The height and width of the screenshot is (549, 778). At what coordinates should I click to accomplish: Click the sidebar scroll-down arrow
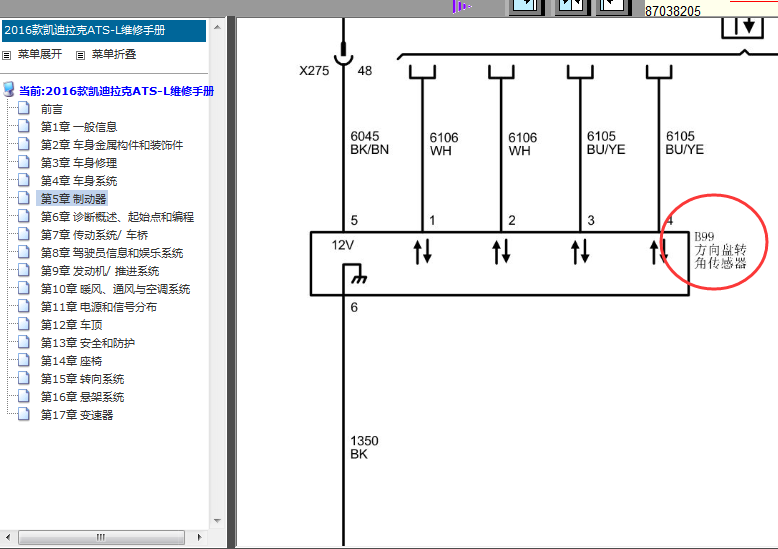[x=217, y=521]
